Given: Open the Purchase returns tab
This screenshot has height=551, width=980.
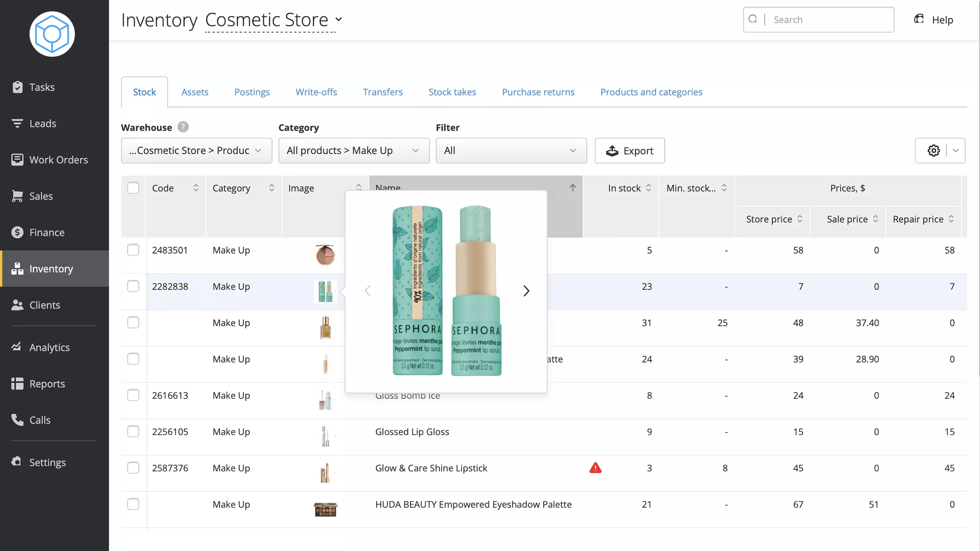Looking at the screenshot, I should tap(538, 92).
